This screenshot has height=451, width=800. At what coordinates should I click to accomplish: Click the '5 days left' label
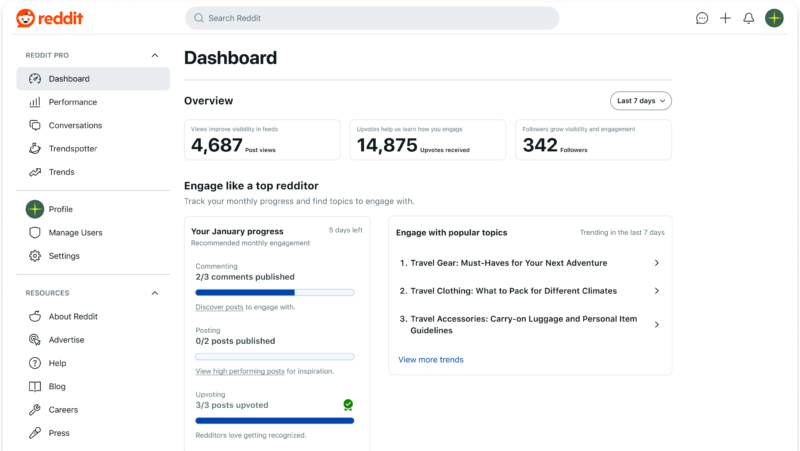pyautogui.click(x=345, y=230)
